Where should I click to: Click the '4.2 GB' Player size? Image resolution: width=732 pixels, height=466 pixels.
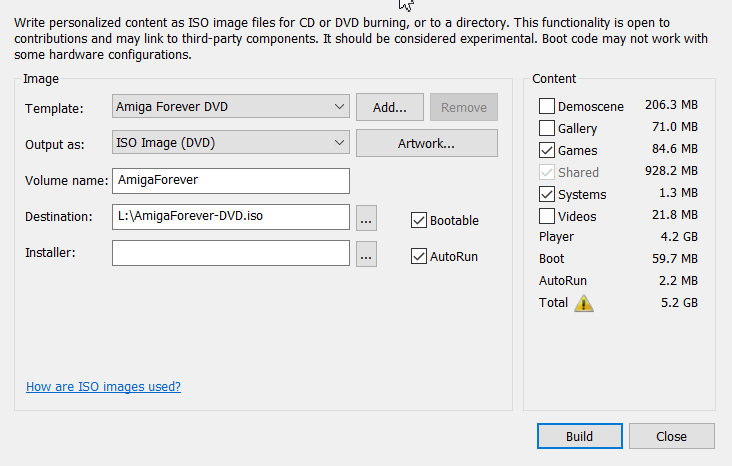(679, 237)
